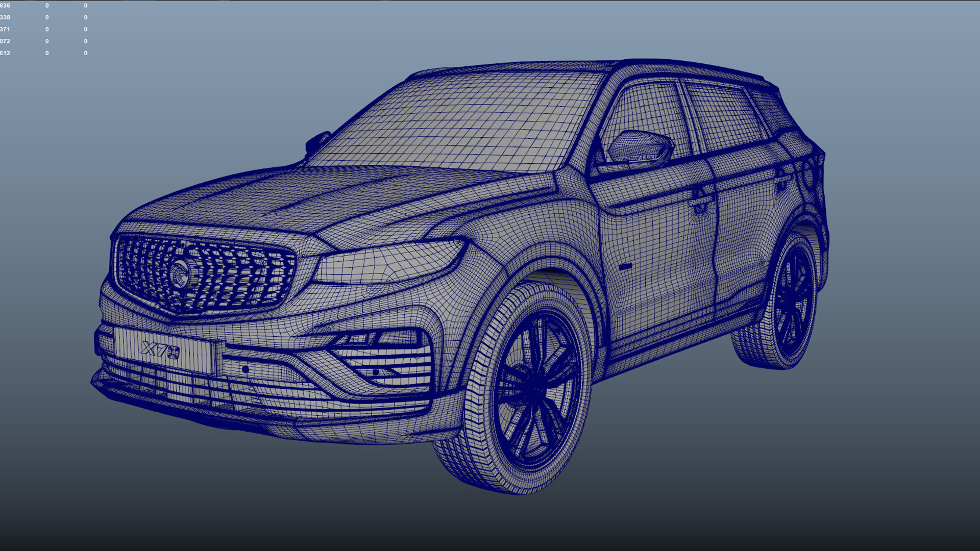The image size is (980, 551).
Task: Click the HUD count value 371
Action: tap(5, 29)
